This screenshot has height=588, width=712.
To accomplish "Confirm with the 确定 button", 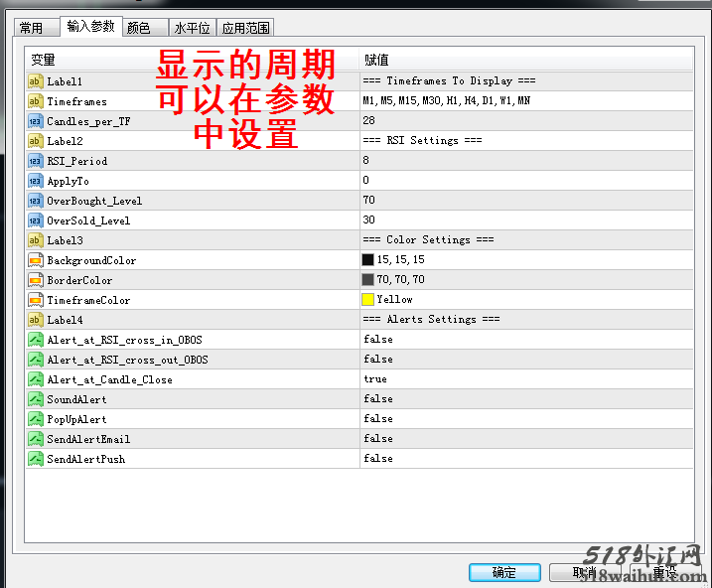I will click(504, 572).
